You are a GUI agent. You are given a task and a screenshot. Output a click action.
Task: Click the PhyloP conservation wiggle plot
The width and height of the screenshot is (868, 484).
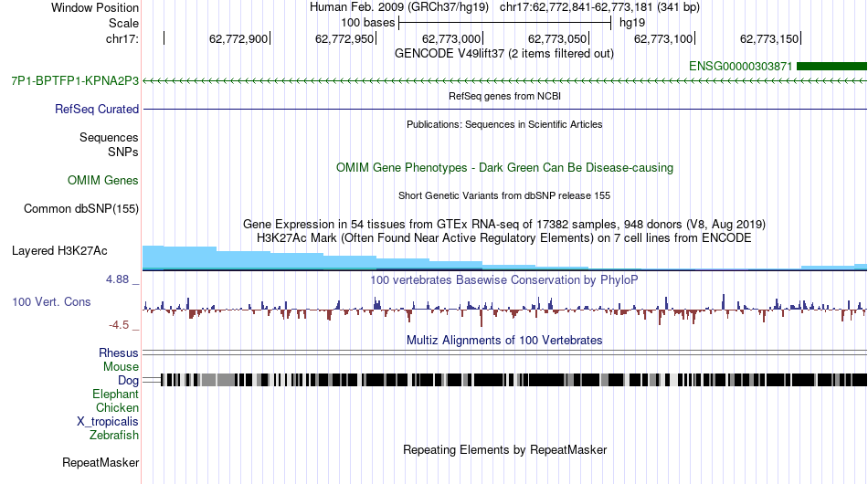coord(504,310)
